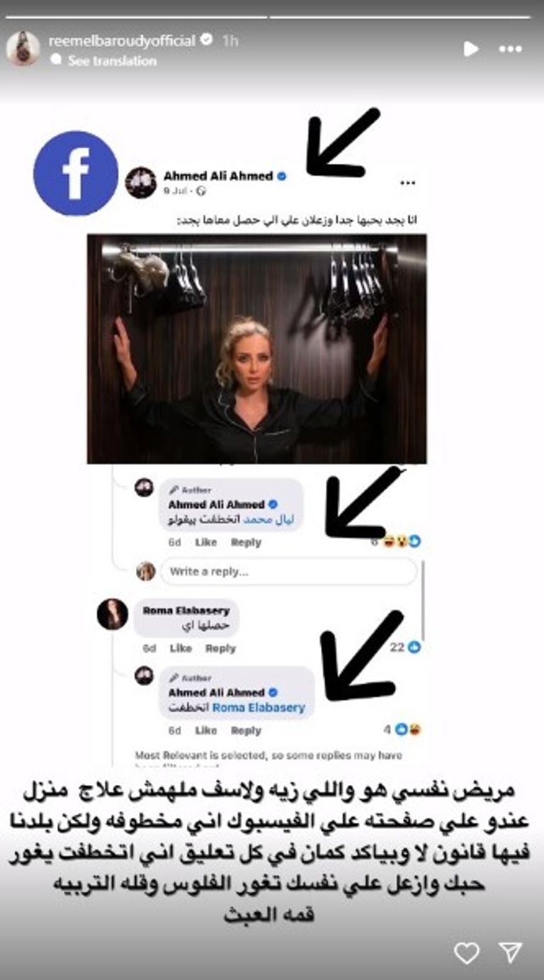544x980 pixels.
Task: Click the woman photo in the Facebook post
Action: [257, 349]
